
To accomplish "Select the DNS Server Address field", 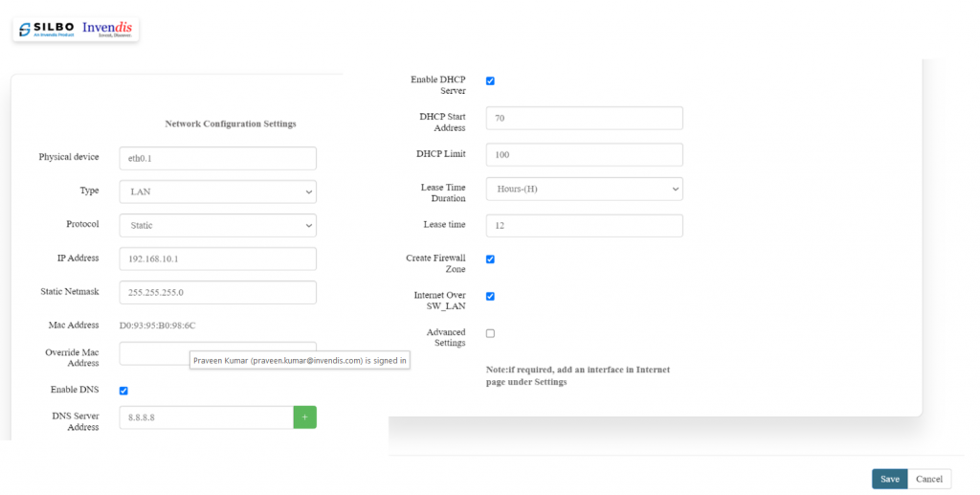I will [206, 417].
